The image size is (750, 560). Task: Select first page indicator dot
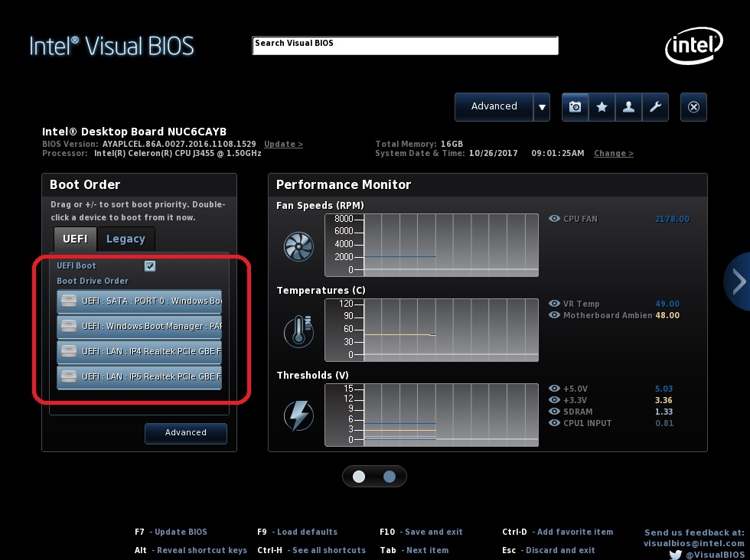coord(359,477)
